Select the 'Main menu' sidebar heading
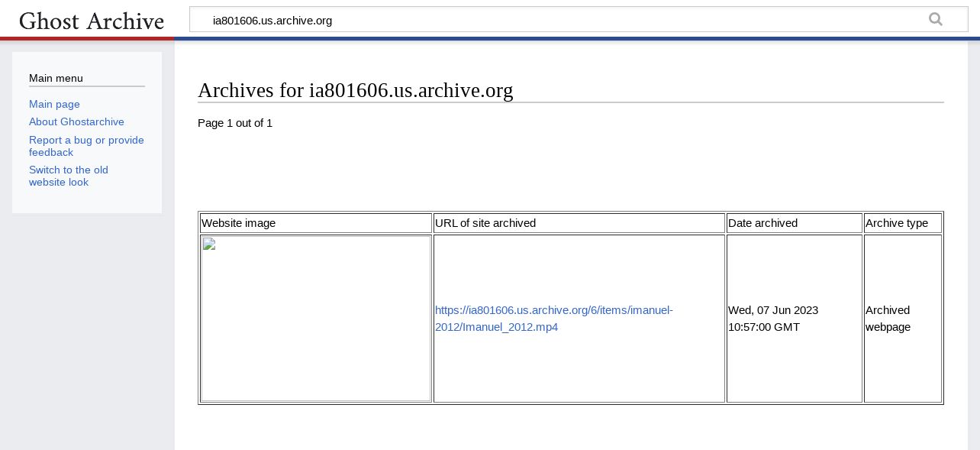 click(x=56, y=78)
